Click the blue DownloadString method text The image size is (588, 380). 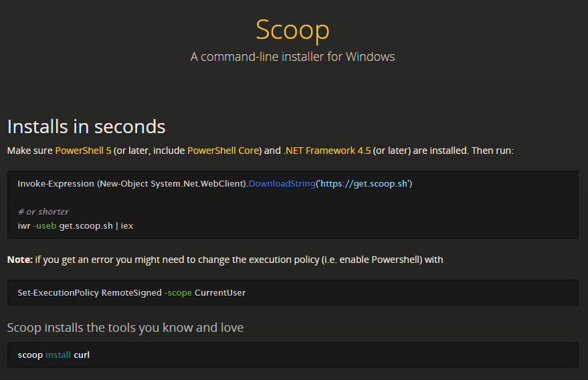coord(282,183)
